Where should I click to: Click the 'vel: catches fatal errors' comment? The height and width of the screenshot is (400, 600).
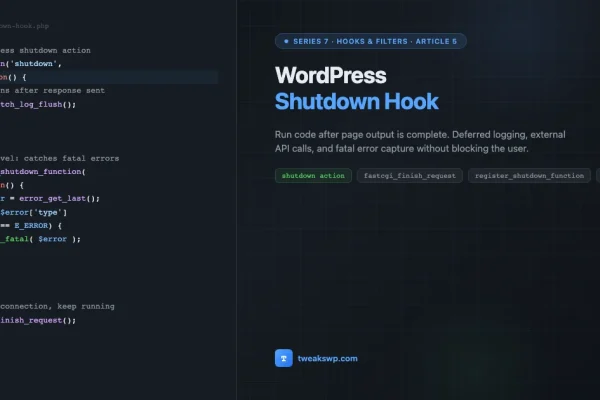[x=59, y=158]
